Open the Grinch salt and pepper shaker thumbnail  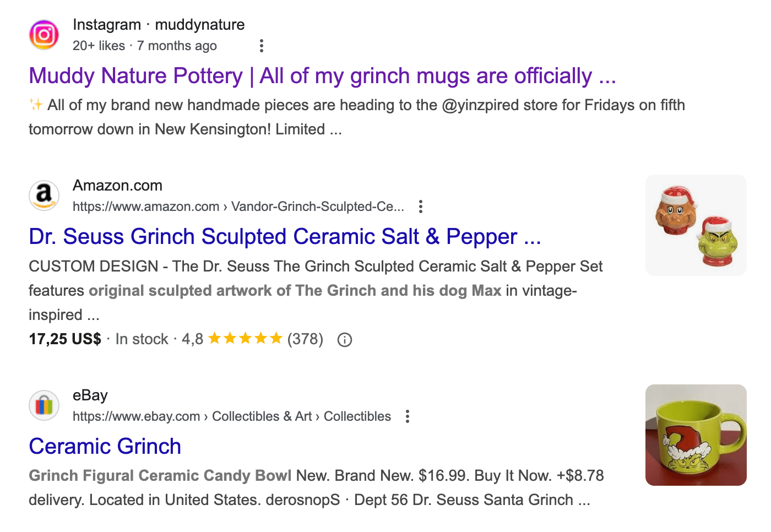[x=696, y=225]
